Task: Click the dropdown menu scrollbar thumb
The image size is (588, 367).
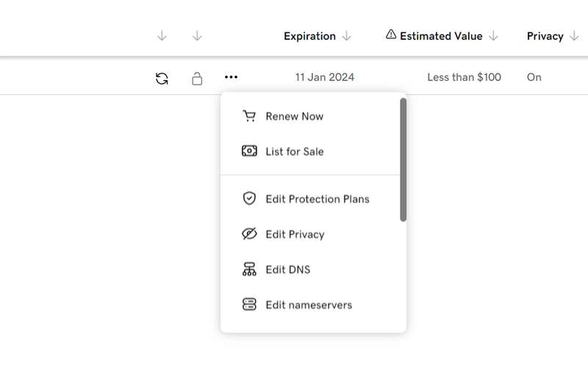Action: 403,160
